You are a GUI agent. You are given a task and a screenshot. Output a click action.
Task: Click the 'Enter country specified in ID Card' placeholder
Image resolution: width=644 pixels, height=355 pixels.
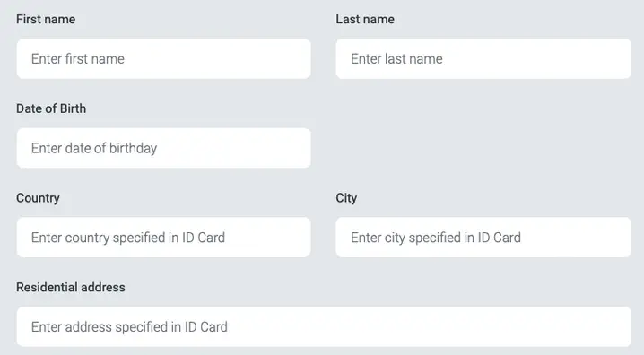pyautogui.click(x=128, y=238)
